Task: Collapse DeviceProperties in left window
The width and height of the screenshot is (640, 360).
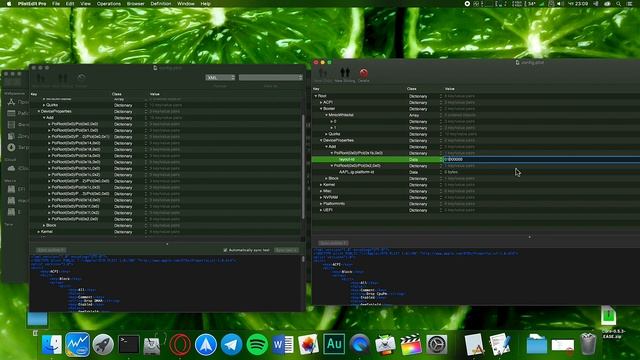Action: point(39,111)
